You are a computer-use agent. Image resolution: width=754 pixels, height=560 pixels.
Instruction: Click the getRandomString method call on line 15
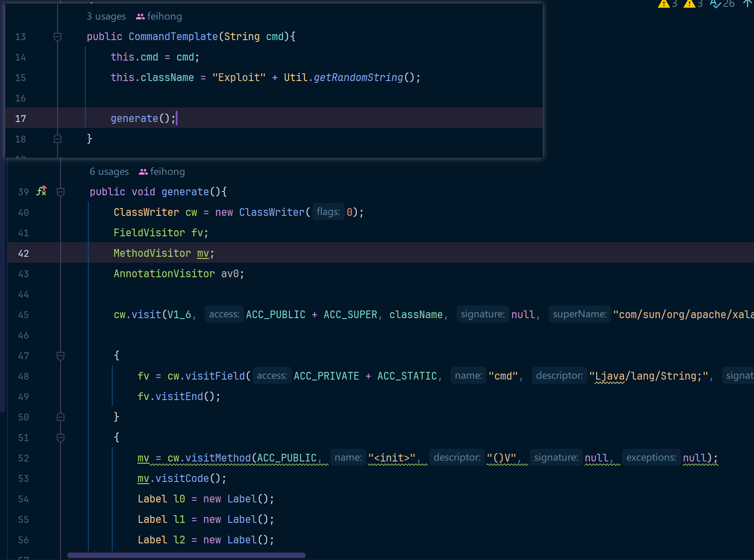click(x=358, y=78)
